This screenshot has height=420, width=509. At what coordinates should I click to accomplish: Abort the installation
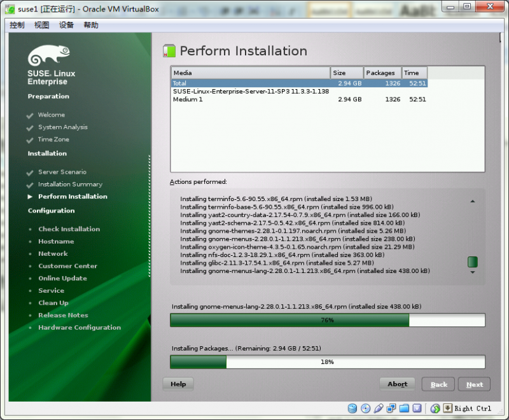pyautogui.click(x=397, y=384)
